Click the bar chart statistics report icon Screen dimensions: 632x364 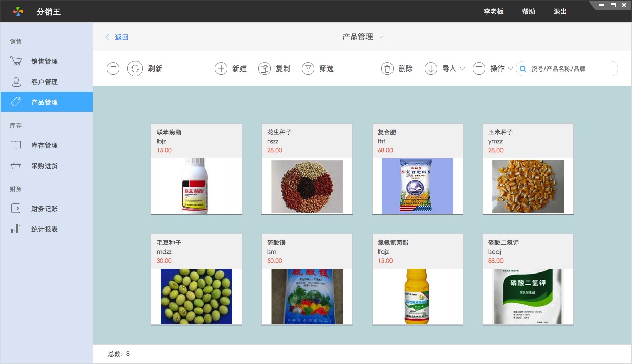16,229
